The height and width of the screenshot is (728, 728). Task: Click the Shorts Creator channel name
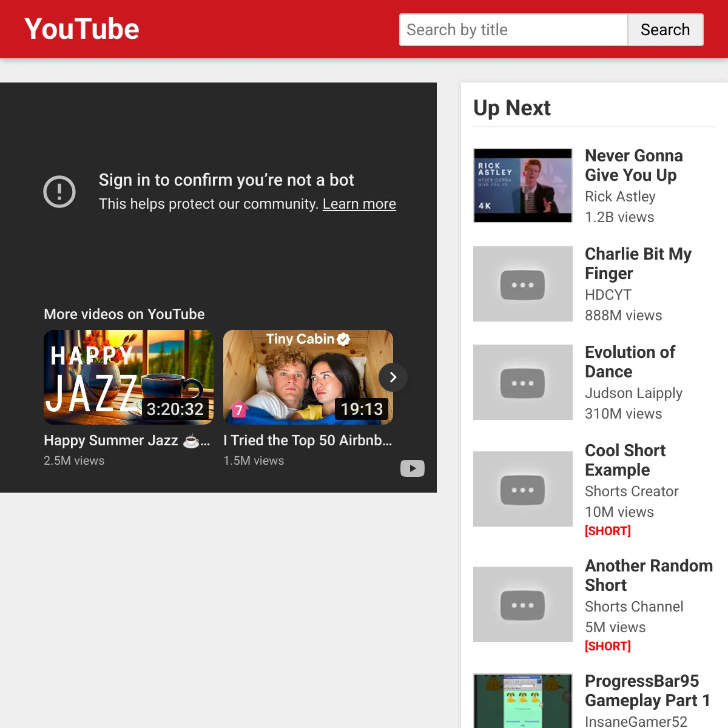632,491
